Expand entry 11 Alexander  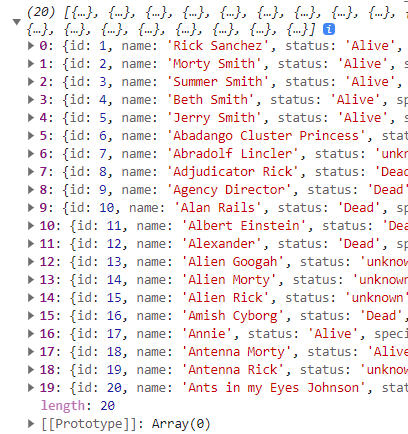click(x=31, y=243)
